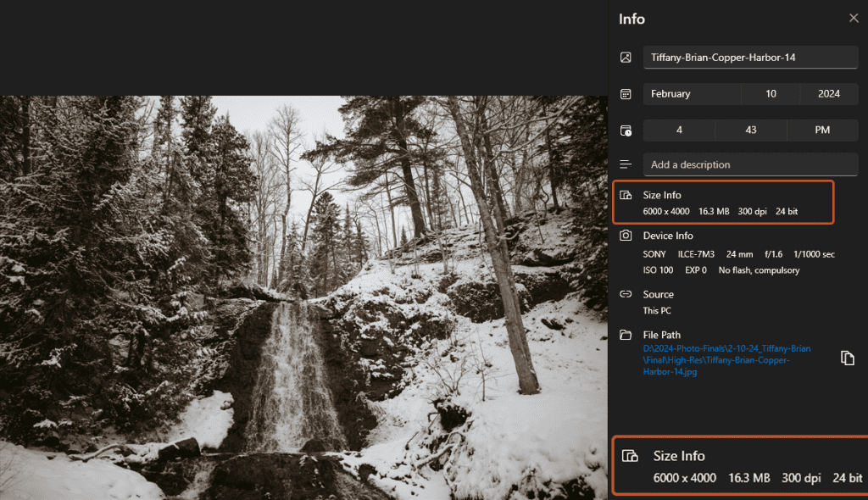This screenshot has width=868, height=500.
Task: Select the Info panel title
Action: coord(632,19)
